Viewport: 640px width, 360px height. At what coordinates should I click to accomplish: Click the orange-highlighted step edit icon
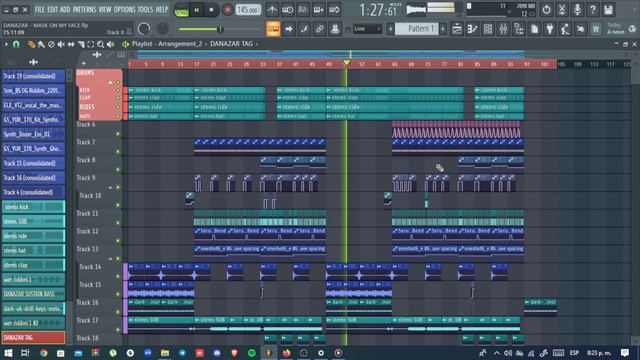(x=273, y=29)
